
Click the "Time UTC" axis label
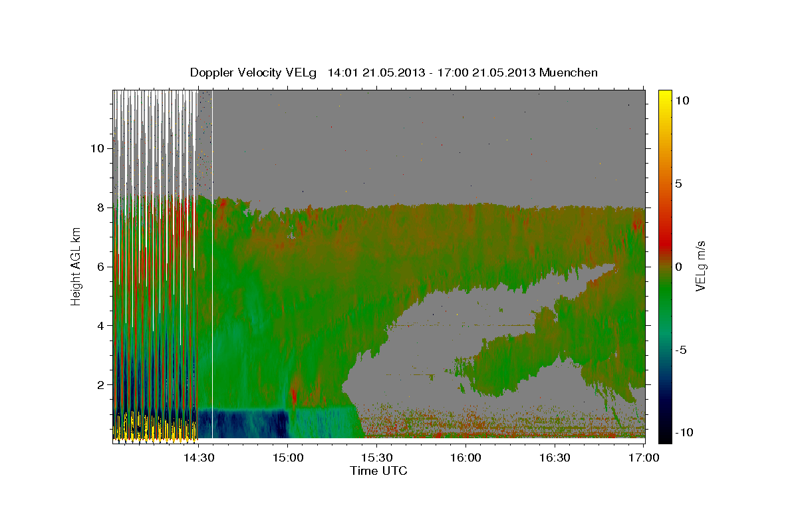[x=378, y=471]
